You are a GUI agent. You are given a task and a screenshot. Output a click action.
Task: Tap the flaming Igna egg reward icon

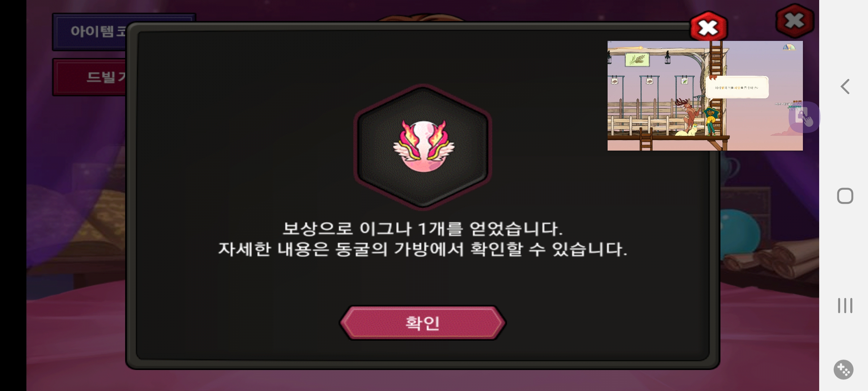tap(423, 146)
